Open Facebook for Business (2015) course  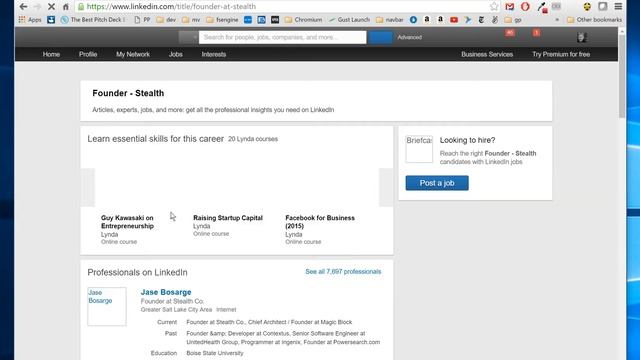pos(320,222)
